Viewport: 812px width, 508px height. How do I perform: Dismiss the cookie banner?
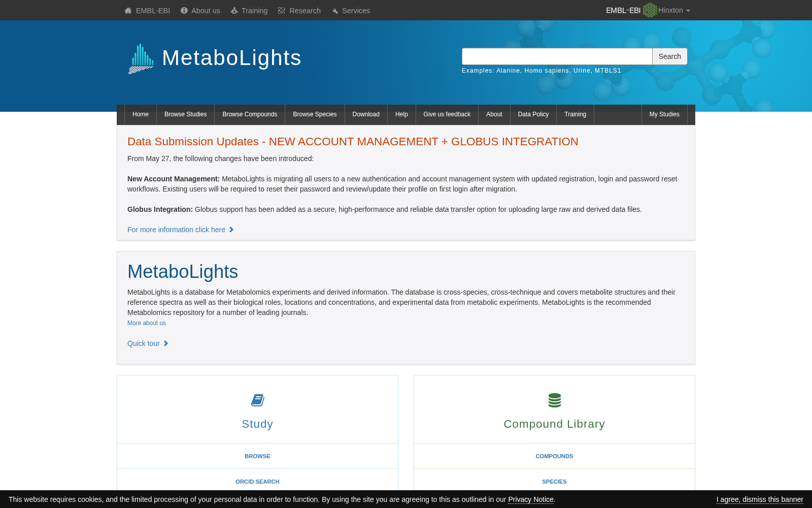(760, 499)
